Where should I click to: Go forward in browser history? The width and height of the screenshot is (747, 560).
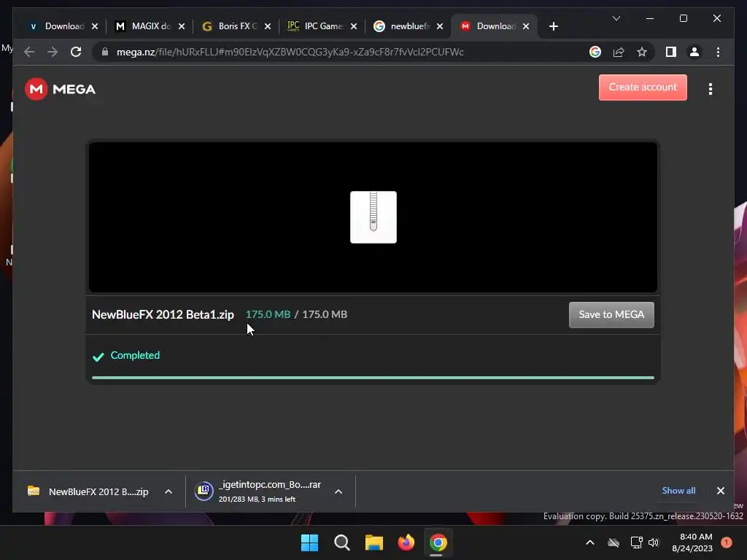[53, 52]
